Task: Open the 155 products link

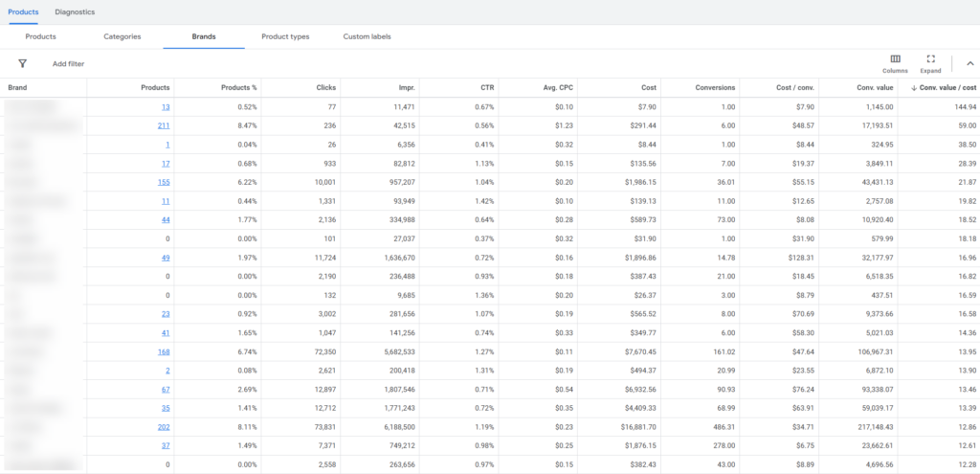Action: point(163,182)
